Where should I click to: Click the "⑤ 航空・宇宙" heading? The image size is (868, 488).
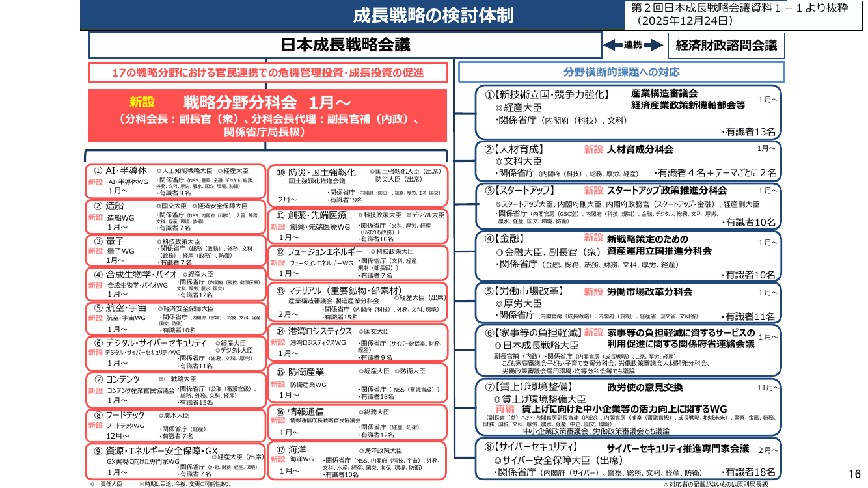coord(120,308)
